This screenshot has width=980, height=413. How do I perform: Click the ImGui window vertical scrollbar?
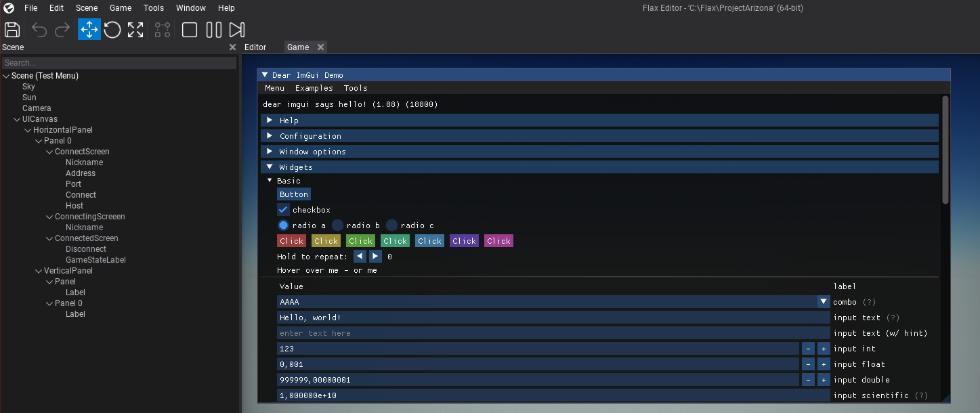click(x=945, y=150)
